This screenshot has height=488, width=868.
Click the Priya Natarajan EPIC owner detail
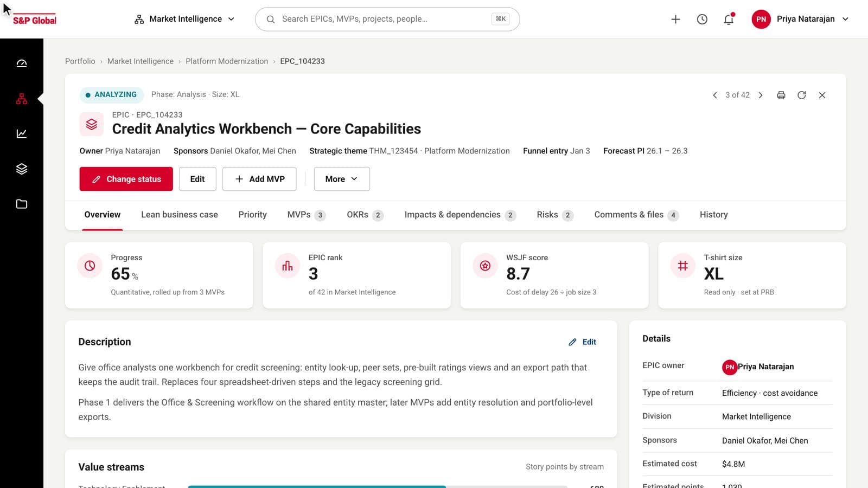pos(758,367)
